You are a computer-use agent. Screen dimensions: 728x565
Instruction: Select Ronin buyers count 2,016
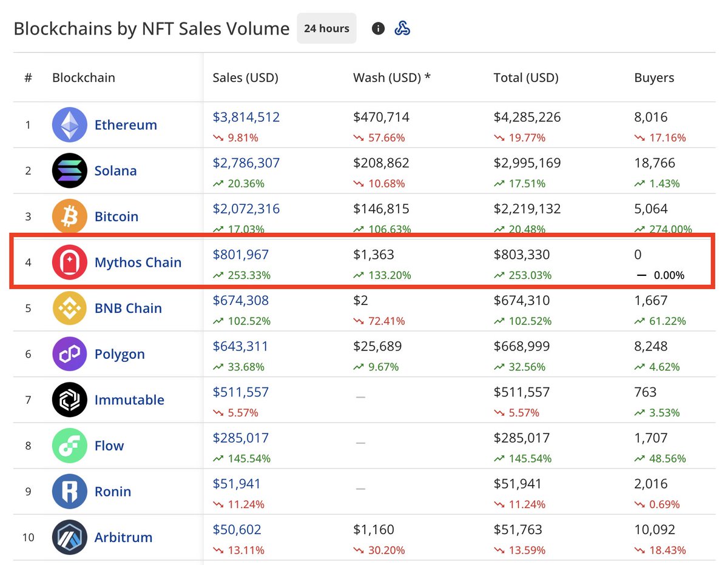point(651,484)
